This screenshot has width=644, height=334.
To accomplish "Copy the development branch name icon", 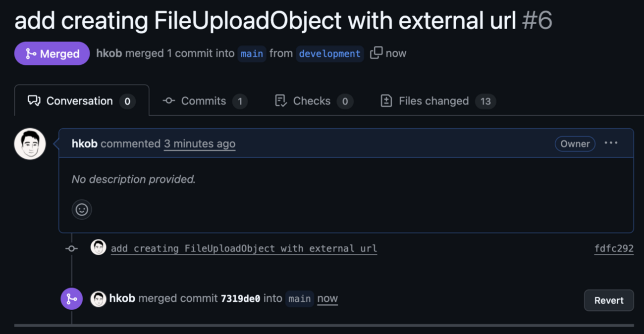I will click(x=376, y=53).
